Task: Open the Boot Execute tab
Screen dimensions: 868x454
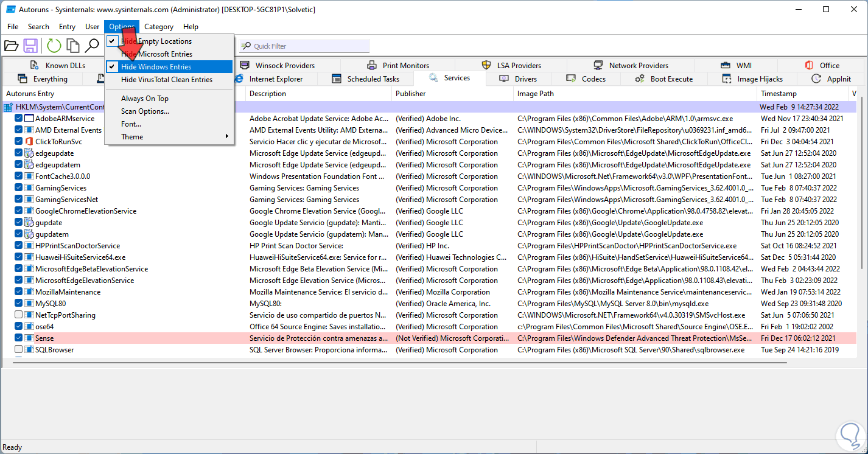Action: point(664,79)
